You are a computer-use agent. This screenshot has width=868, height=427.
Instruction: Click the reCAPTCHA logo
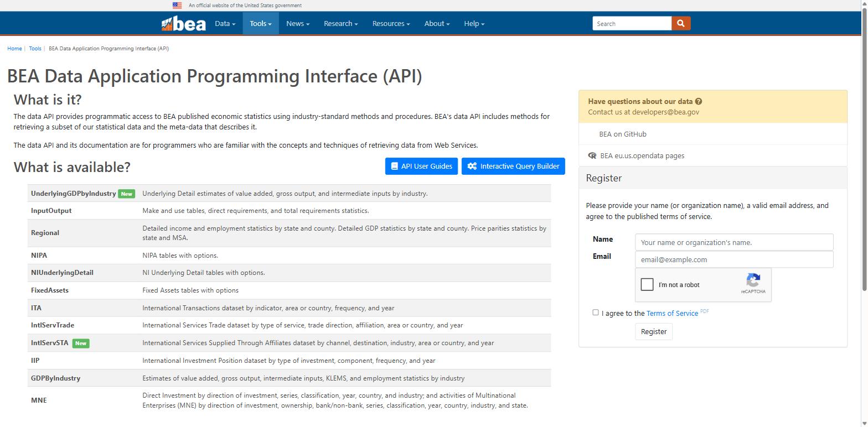click(753, 280)
